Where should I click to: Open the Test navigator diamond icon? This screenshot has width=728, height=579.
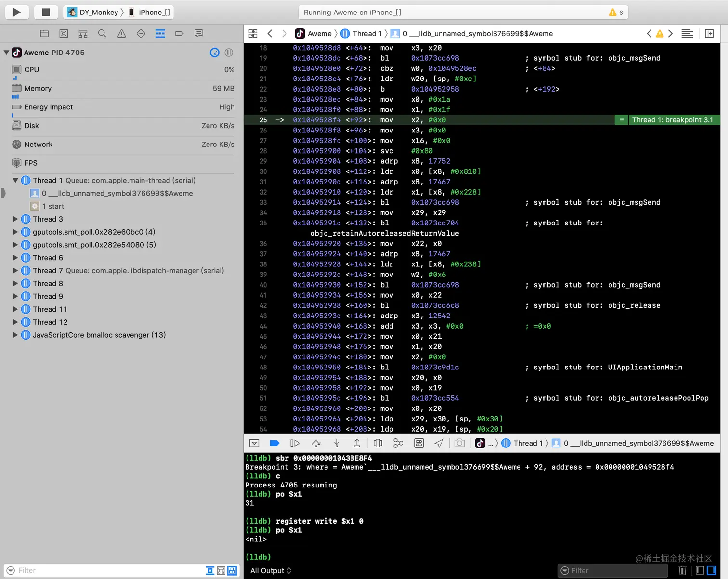pos(141,33)
